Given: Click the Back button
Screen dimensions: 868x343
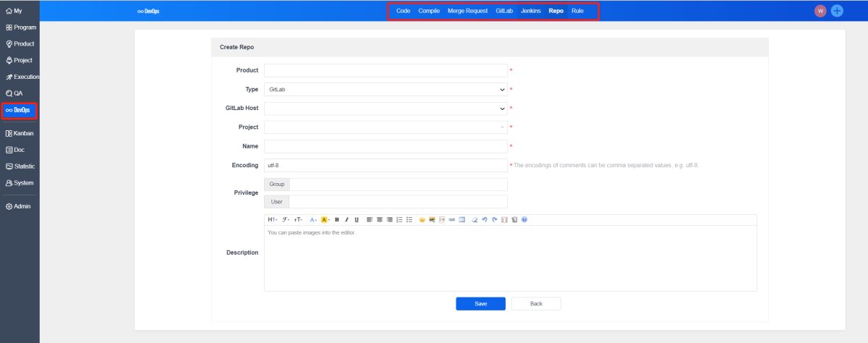Looking at the screenshot, I should (536, 303).
